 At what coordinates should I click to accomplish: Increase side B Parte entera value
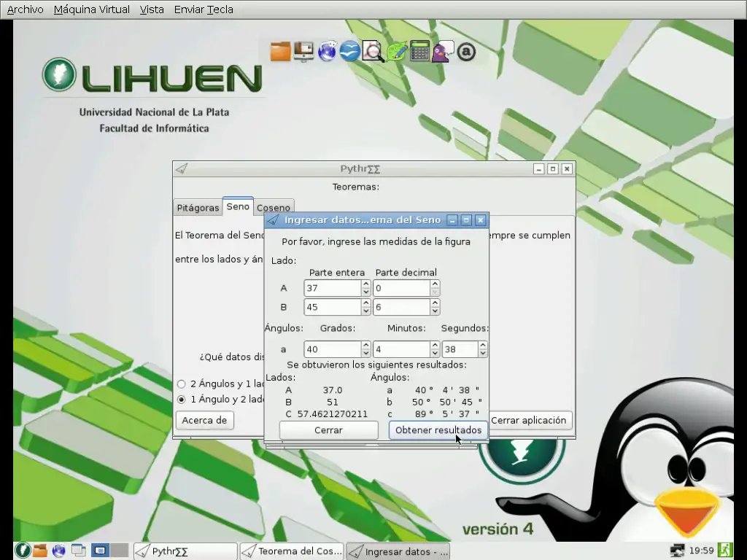click(366, 303)
